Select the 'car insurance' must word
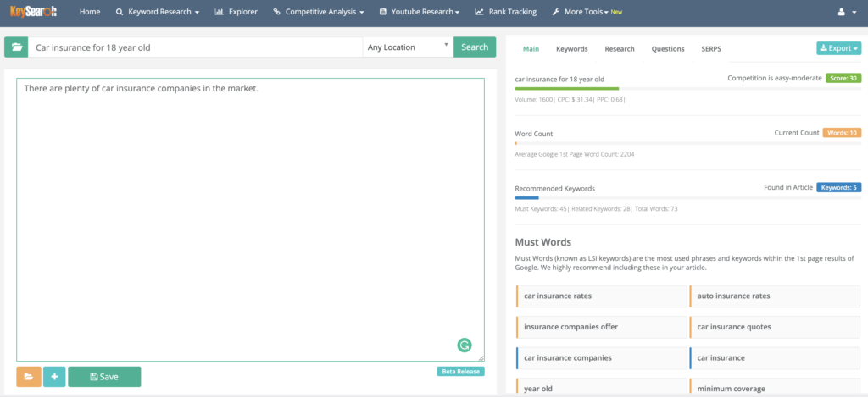This screenshot has width=868, height=398. (775, 357)
